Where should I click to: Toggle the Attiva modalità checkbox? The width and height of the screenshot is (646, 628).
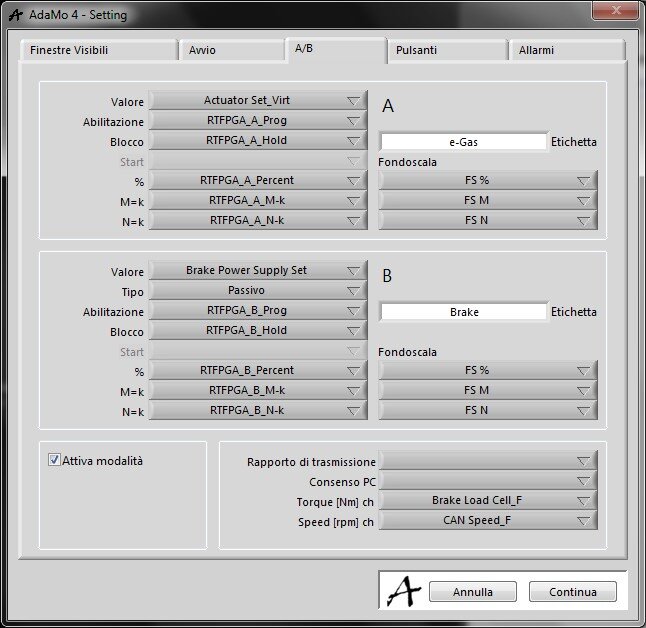coord(54,461)
